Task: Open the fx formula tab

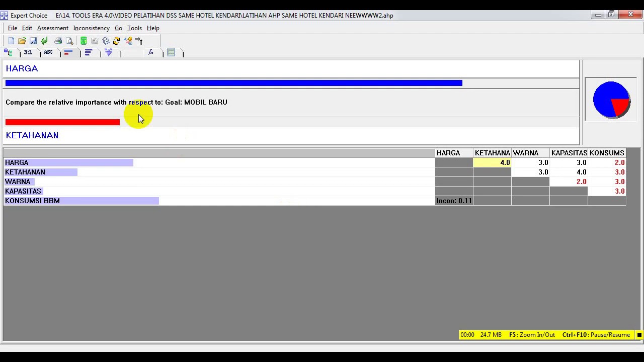Action: pos(151,52)
